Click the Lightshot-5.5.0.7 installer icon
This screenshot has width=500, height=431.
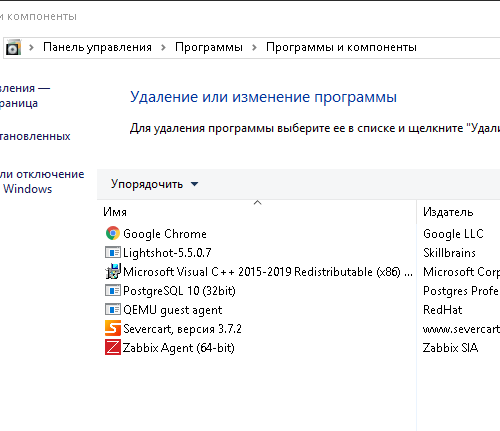click(113, 252)
